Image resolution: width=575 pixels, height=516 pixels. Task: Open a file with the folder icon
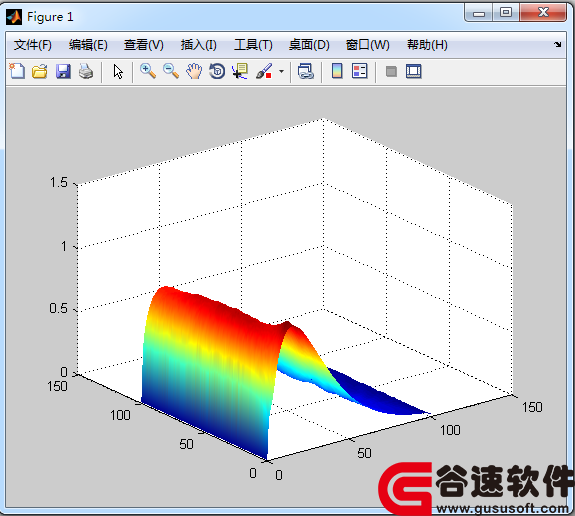click(x=40, y=71)
